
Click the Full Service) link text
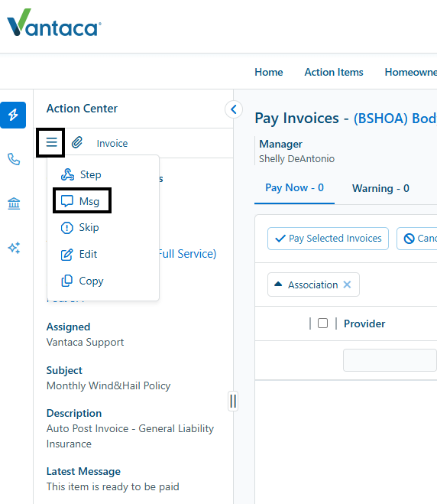[x=187, y=254]
